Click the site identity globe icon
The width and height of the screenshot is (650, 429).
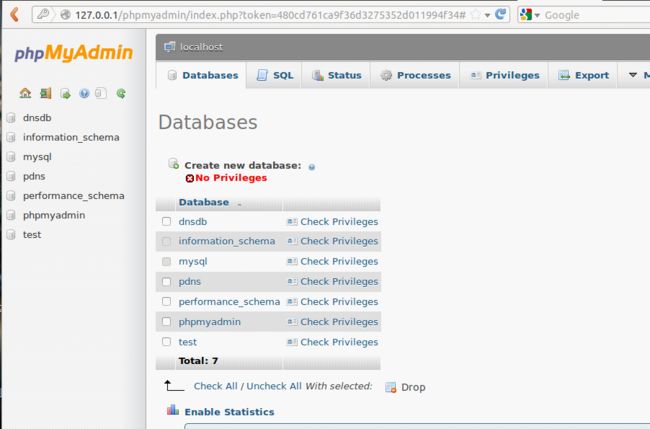65,15
